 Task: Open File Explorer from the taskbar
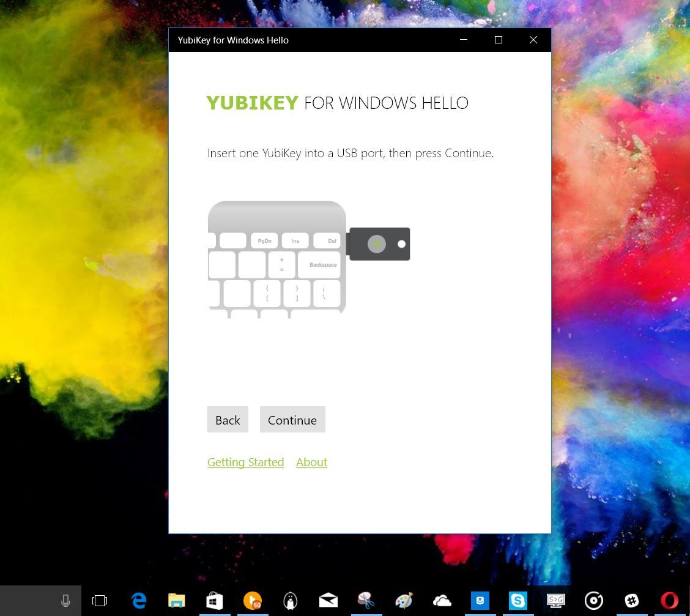pyautogui.click(x=177, y=600)
